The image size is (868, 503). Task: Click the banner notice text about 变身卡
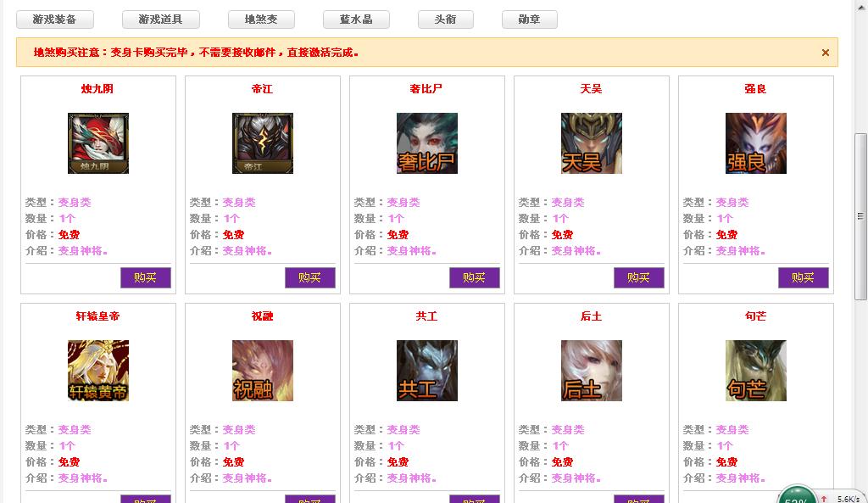pyautogui.click(x=196, y=53)
